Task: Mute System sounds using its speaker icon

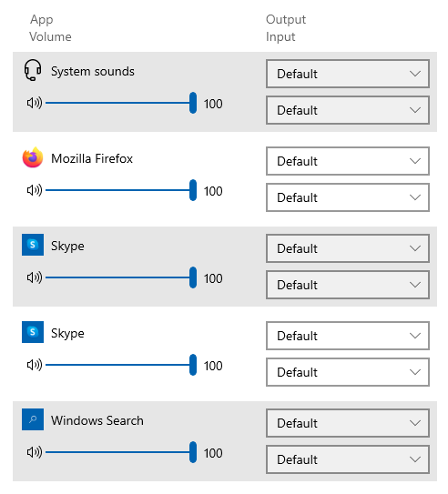Action: (x=35, y=103)
